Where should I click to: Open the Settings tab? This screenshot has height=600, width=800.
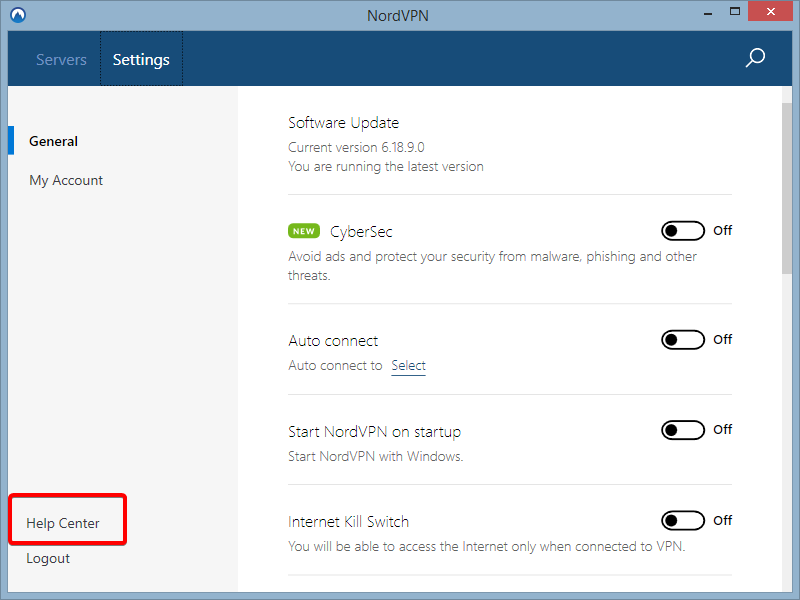click(x=141, y=59)
